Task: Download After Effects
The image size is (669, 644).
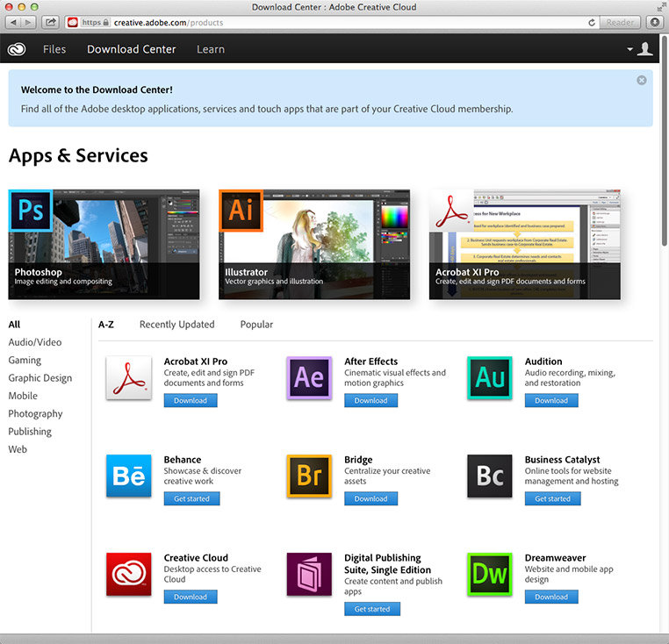Action: (x=371, y=400)
